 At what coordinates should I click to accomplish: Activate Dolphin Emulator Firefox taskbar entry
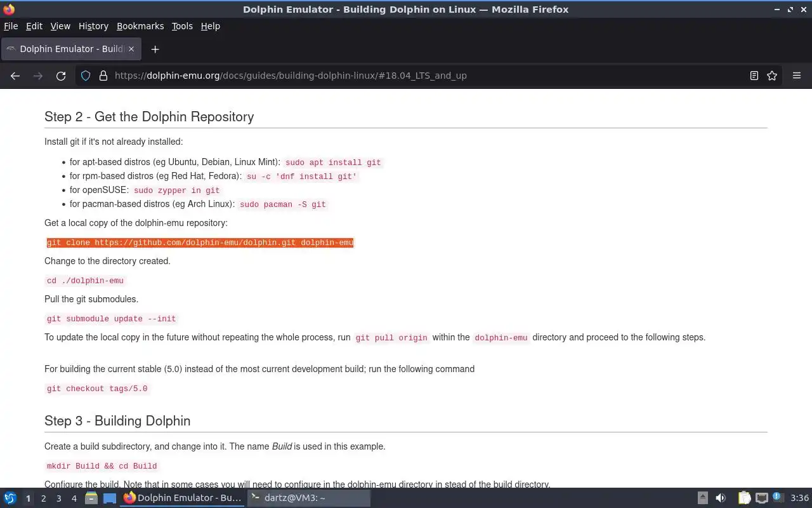[x=183, y=498]
